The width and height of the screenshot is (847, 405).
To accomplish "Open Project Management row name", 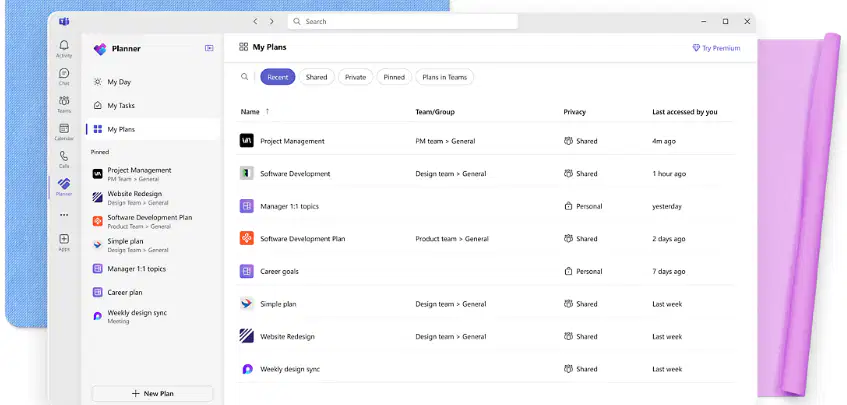I will tap(292, 141).
